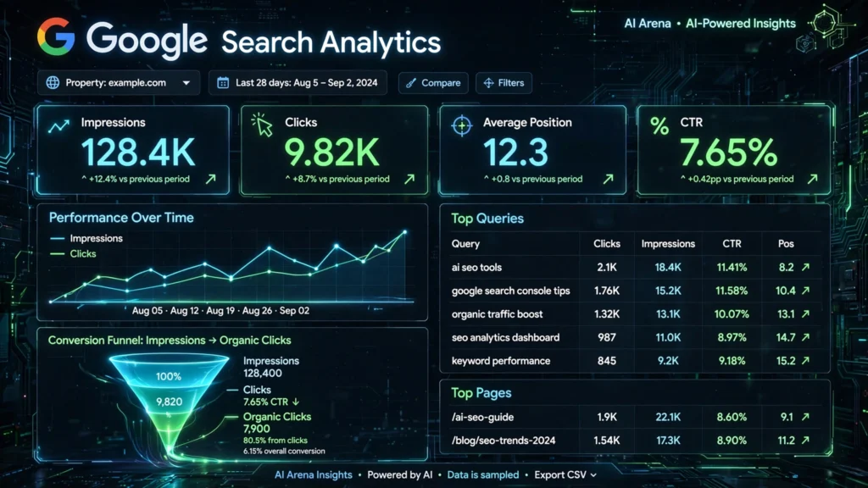868x488 pixels.
Task: Click the funnel 9,820 segment
Action: [169, 402]
